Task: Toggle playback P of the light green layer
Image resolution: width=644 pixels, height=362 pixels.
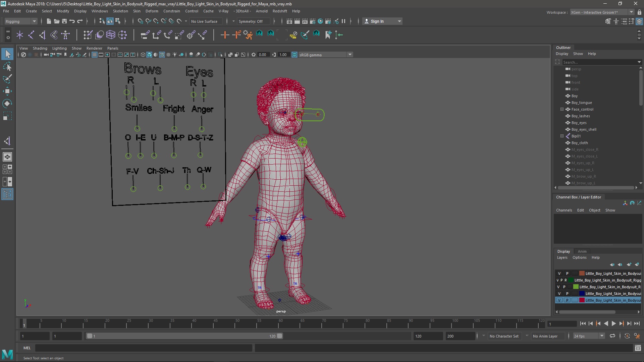Action: pyautogui.click(x=564, y=287)
